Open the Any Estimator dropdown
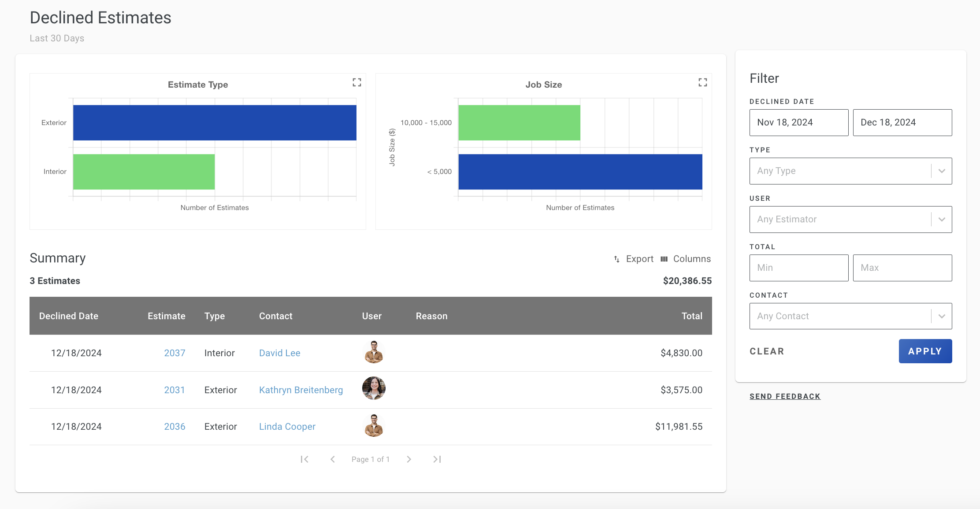This screenshot has width=980, height=509. [x=850, y=219]
